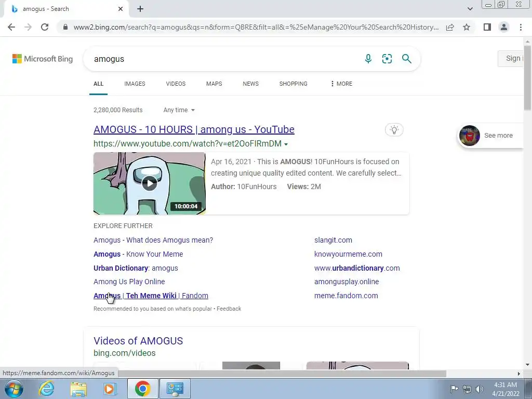Click the Action Center flag tray icon
The width and height of the screenshot is (532, 399).
pos(454,389)
